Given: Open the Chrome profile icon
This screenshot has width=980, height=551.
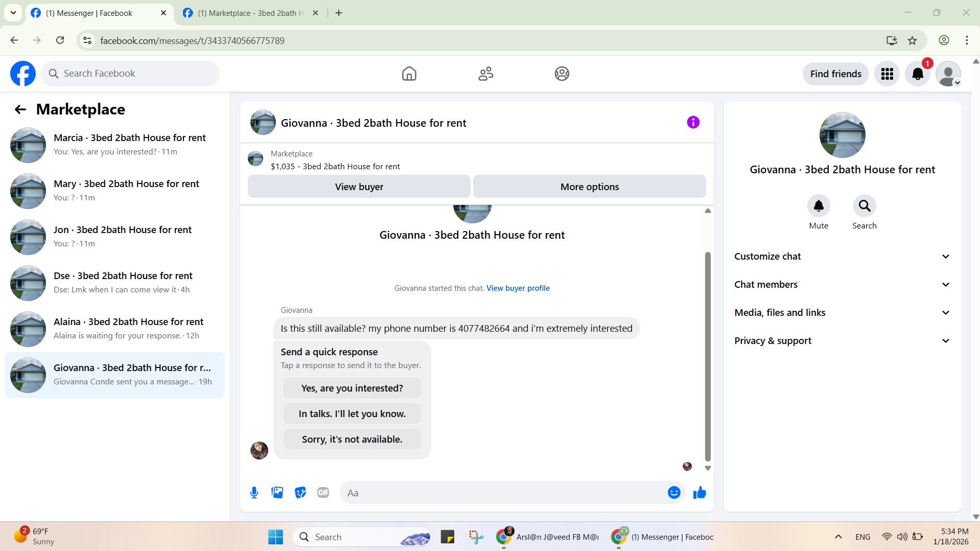Looking at the screenshot, I should pos(944,40).
